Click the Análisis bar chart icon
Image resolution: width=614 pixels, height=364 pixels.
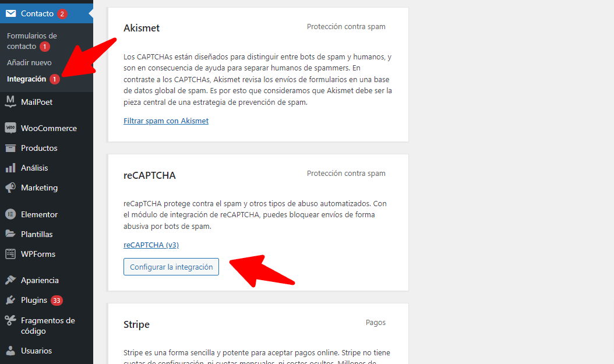(10, 168)
